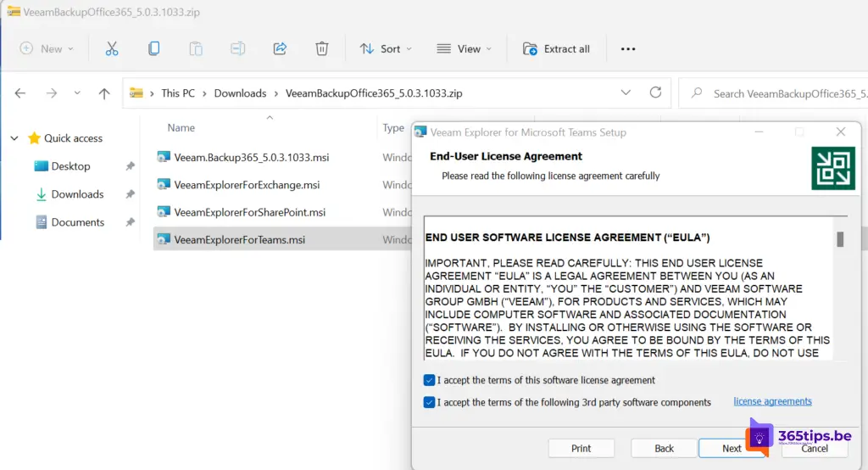The height and width of the screenshot is (470, 868).
Task: Open the license agreements link
Action: tap(772, 401)
